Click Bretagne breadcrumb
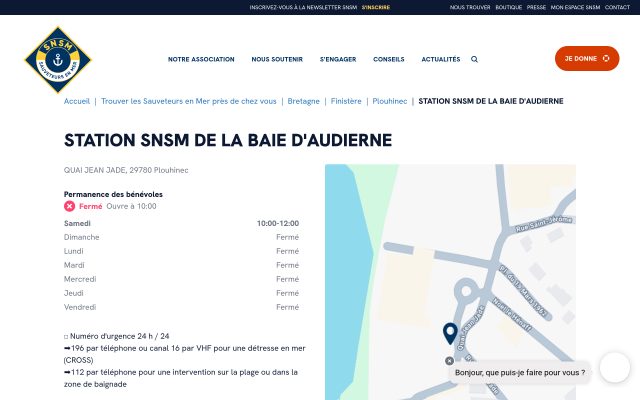Viewport: 640px width, 400px height. tap(303, 101)
